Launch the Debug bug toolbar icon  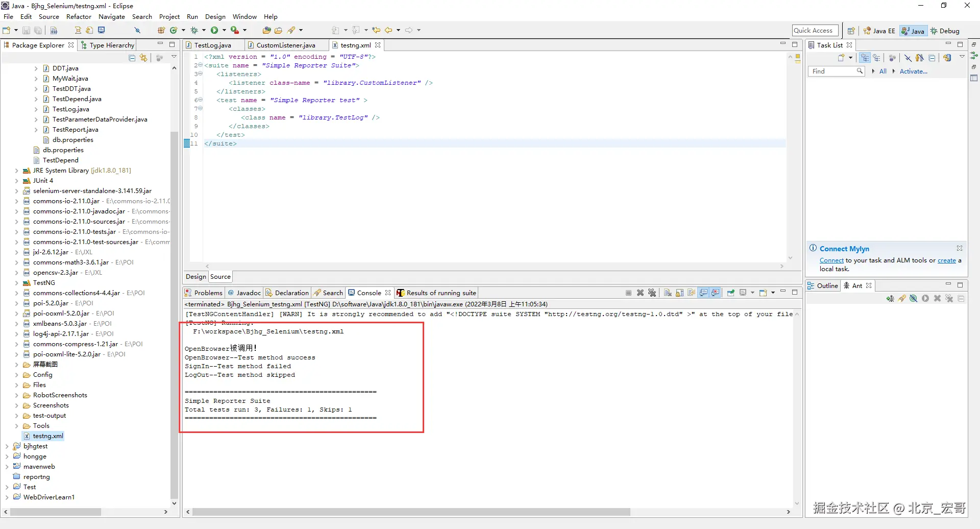[194, 30]
